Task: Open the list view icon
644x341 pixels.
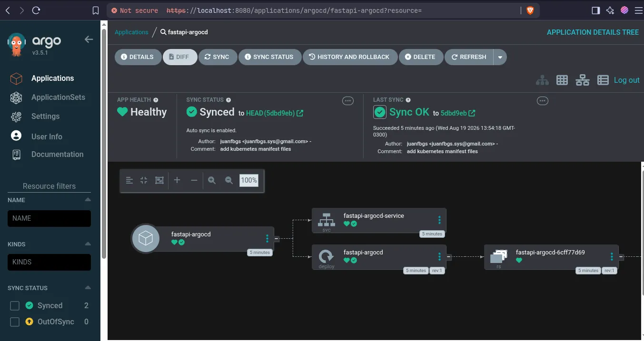Action: pos(603,80)
